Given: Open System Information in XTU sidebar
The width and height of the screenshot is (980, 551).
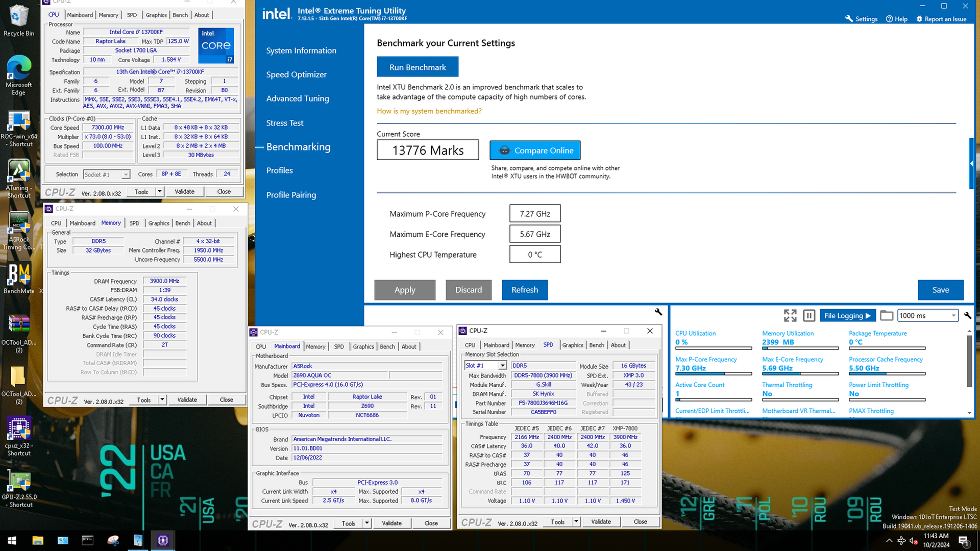Looking at the screenshot, I should 301,51.
